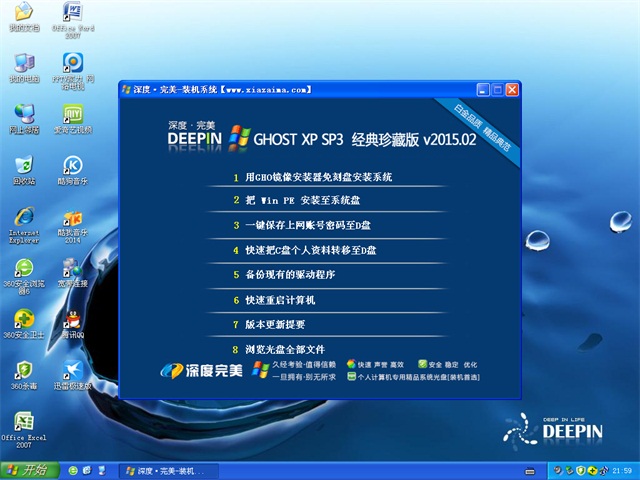Click option 6 快速重启计算机
The height and width of the screenshot is (480, 640).
[280, 299]
